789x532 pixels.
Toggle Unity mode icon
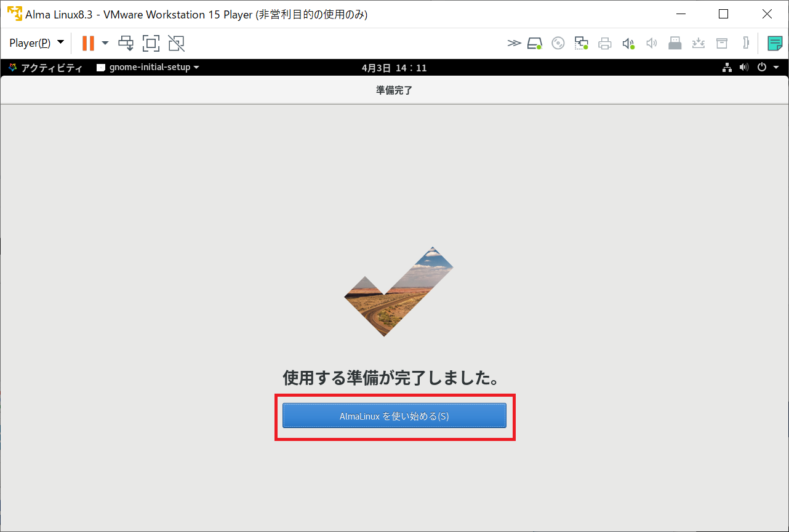(x=176, y=43)
